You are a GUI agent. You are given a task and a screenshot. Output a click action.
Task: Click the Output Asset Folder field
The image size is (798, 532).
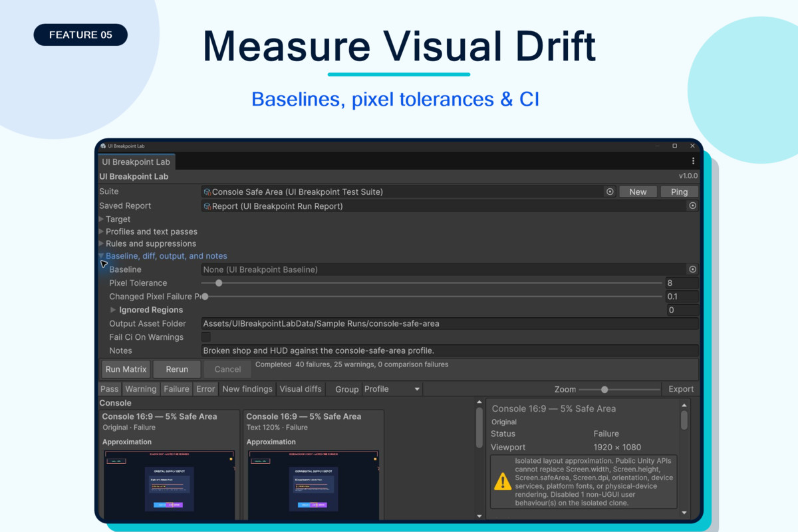click(450, 324)
